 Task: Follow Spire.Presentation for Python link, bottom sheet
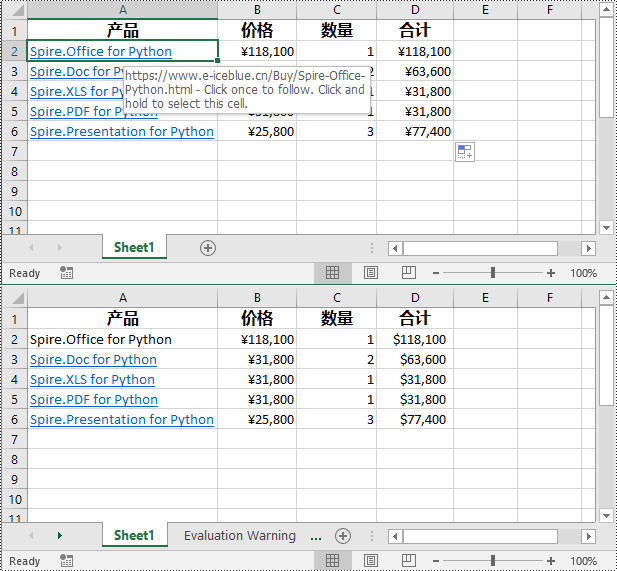[122, 419]
